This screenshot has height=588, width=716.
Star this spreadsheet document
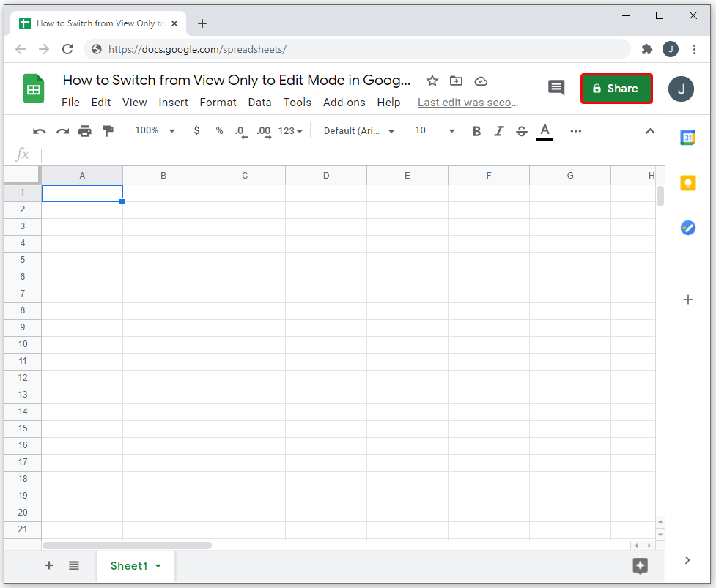click(432, 81)
